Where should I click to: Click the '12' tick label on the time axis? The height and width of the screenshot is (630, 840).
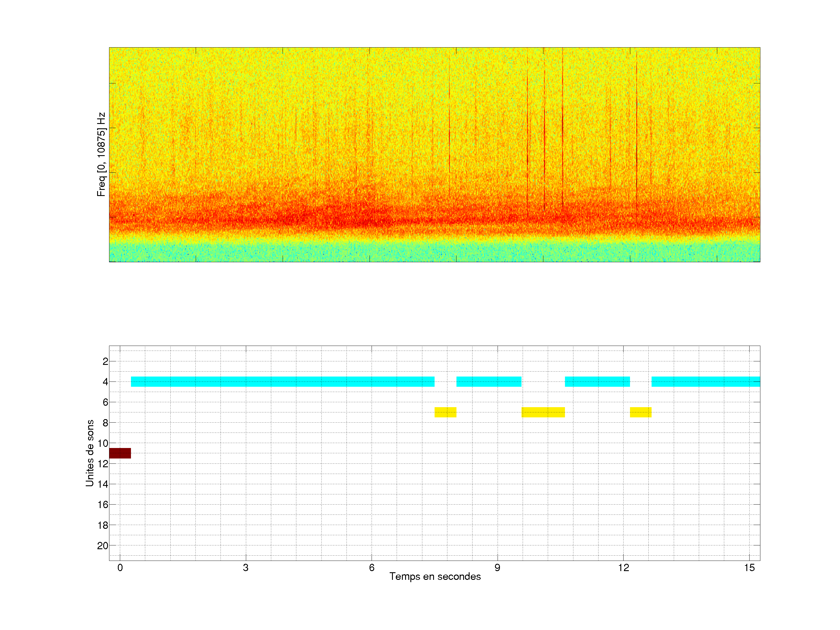click(x=624, y=568)
